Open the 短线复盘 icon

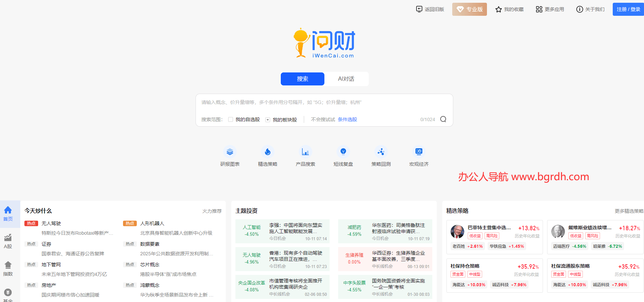(x=343, y=152)
